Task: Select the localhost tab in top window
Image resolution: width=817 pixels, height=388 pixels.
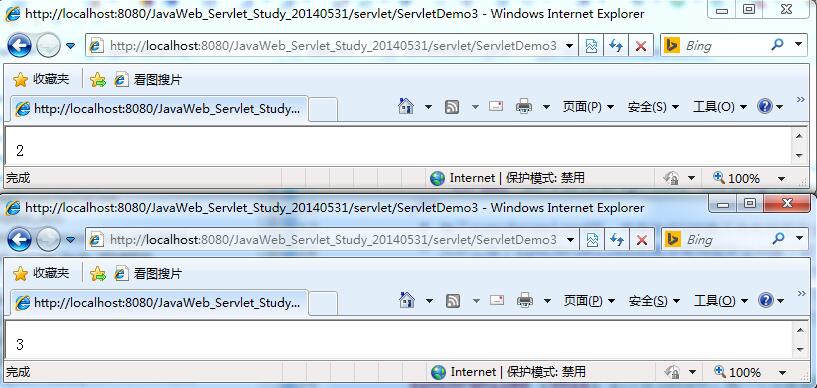Action: [x=159, y=109]
